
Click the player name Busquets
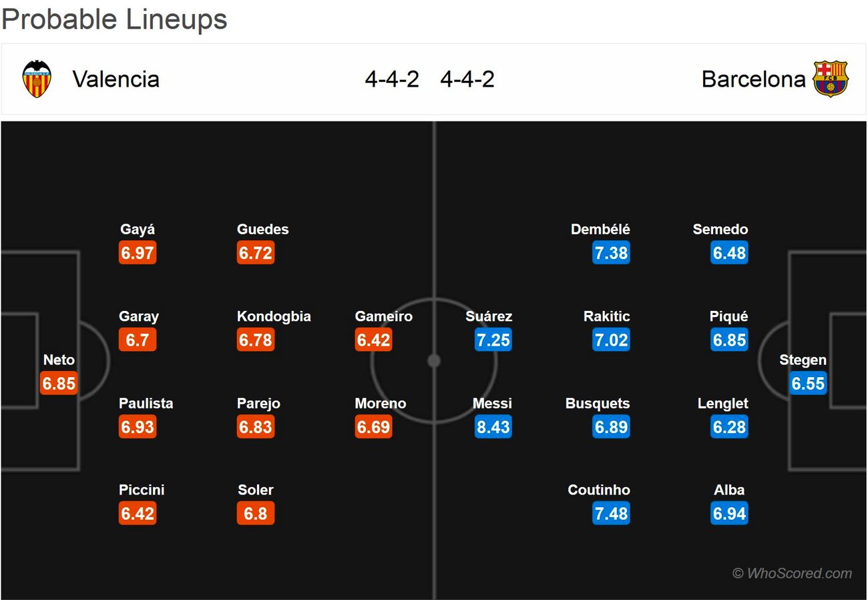598,403
